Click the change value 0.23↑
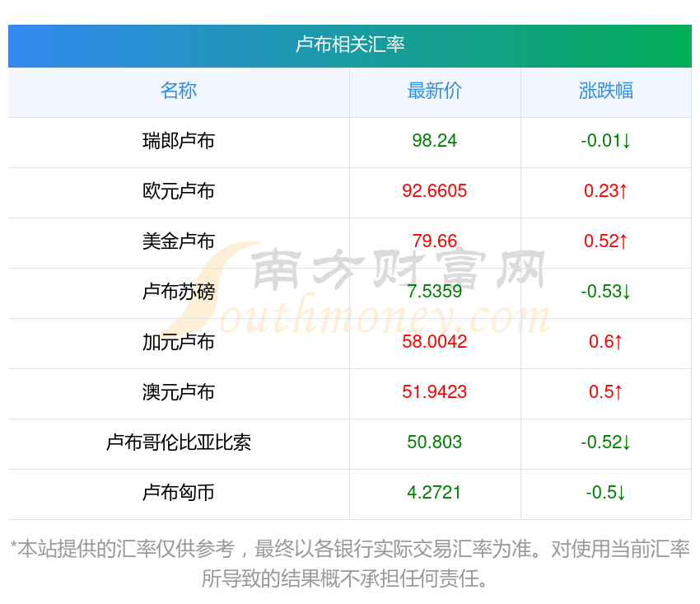Image resolution: width=700 pixels, height=604 pixels. coord(606,191)
